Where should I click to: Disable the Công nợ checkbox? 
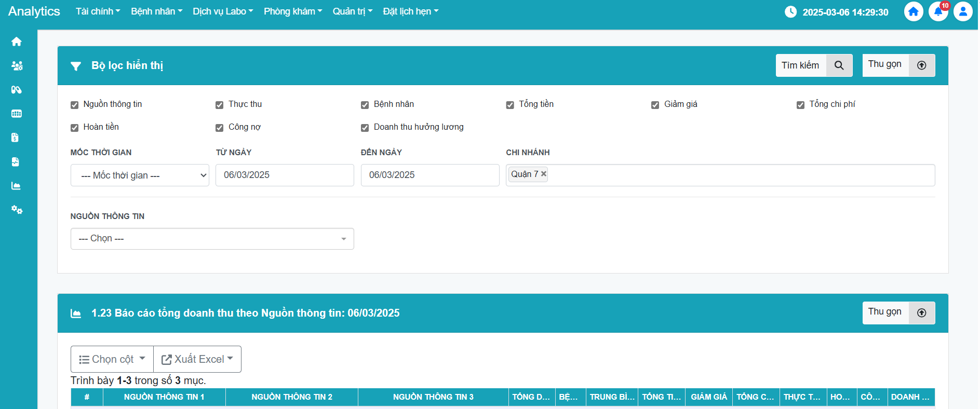[220, 128]
